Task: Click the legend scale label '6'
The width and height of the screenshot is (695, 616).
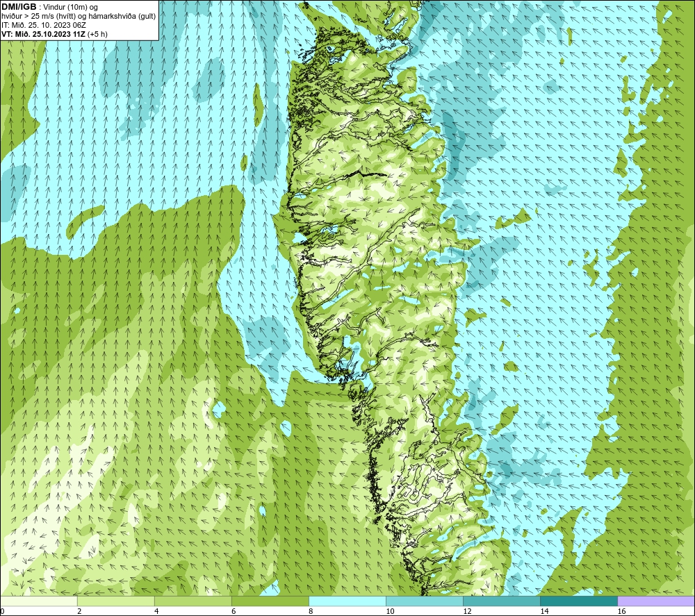Action: click(234, 611)
